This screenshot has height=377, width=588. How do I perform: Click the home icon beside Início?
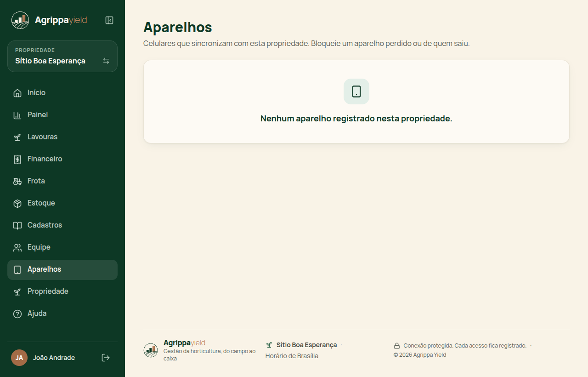[17, 93]
